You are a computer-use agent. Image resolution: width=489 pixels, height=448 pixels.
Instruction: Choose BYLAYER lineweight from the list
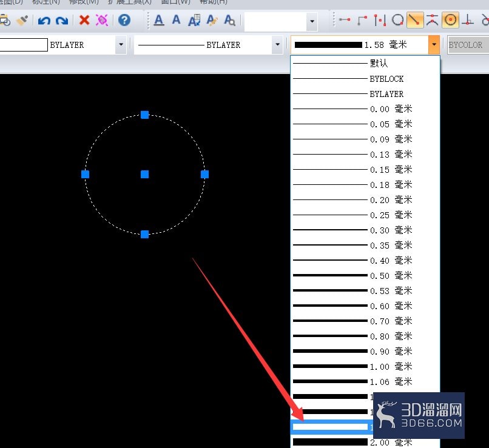365,94
